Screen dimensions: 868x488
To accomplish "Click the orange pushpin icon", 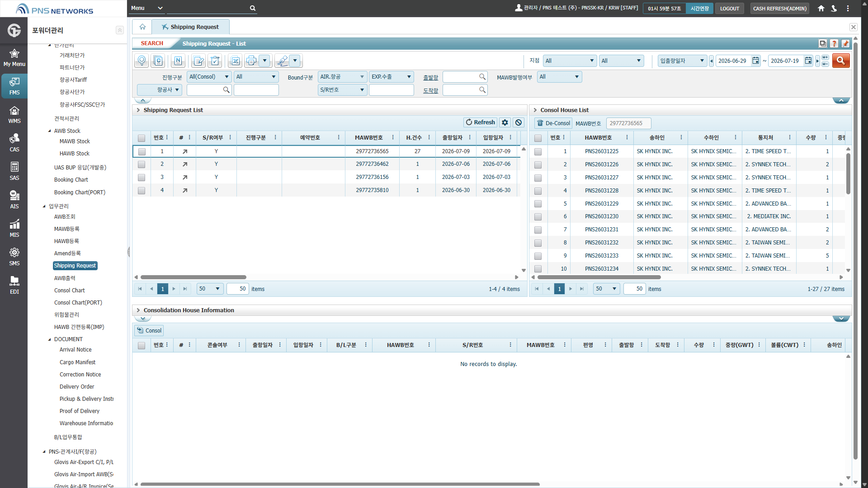I will pyautogui.click(x=845, y=43).
